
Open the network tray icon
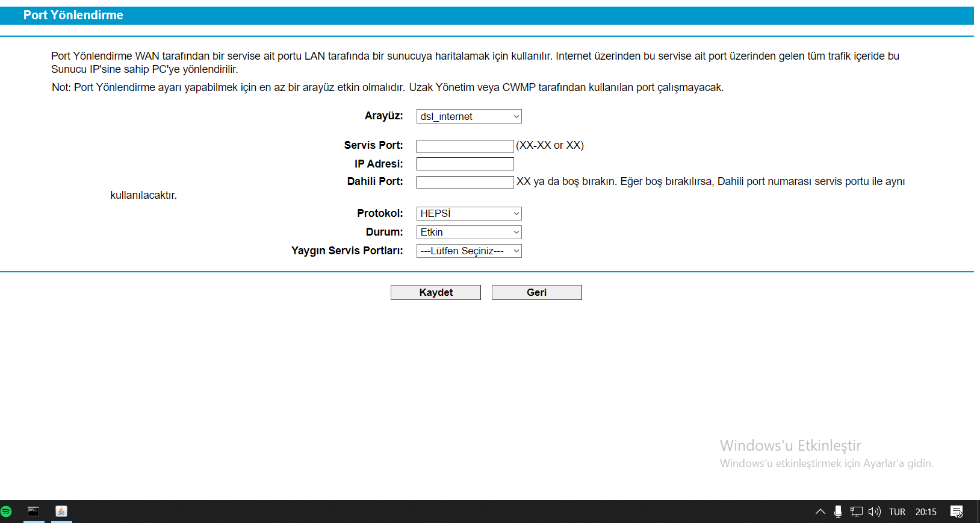[x=856, y=512]
